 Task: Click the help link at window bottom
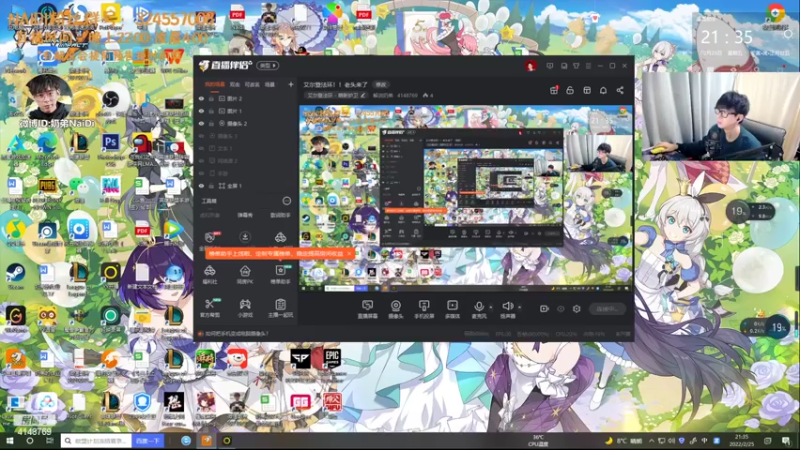coord(236,334)
